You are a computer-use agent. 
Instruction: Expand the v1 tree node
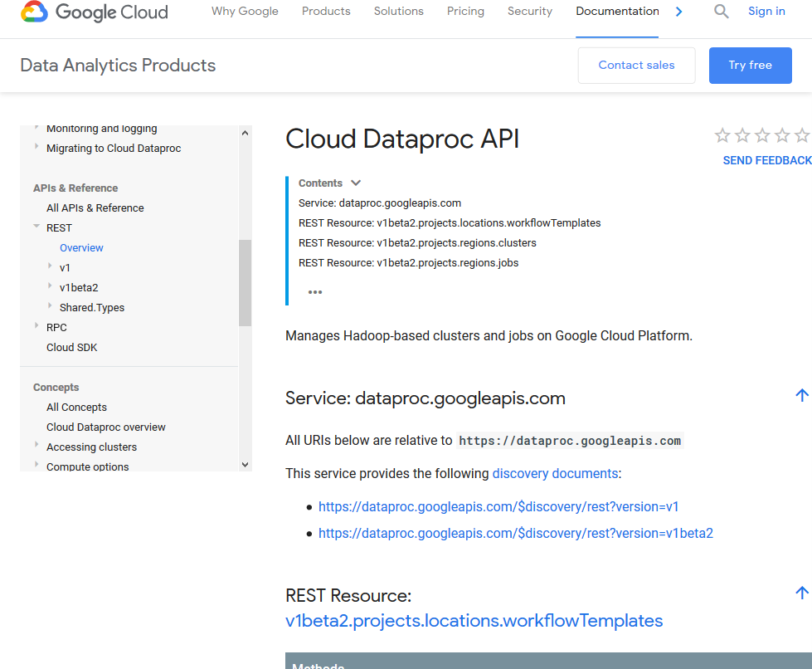(x=50, y=266)
